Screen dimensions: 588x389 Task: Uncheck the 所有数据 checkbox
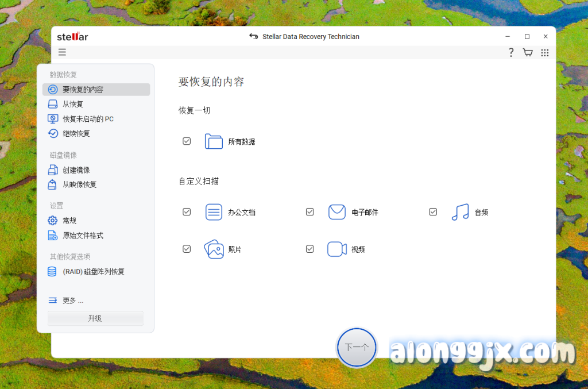point(187,141)
